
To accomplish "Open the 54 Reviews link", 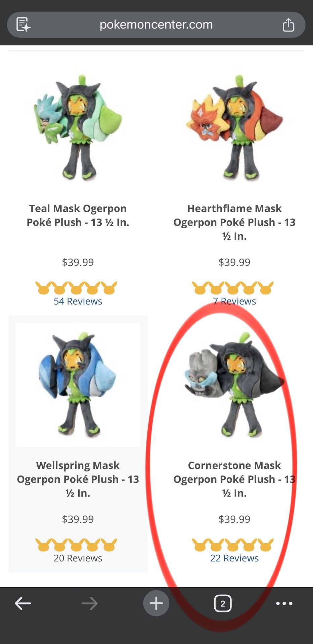I will coord(78,301).
